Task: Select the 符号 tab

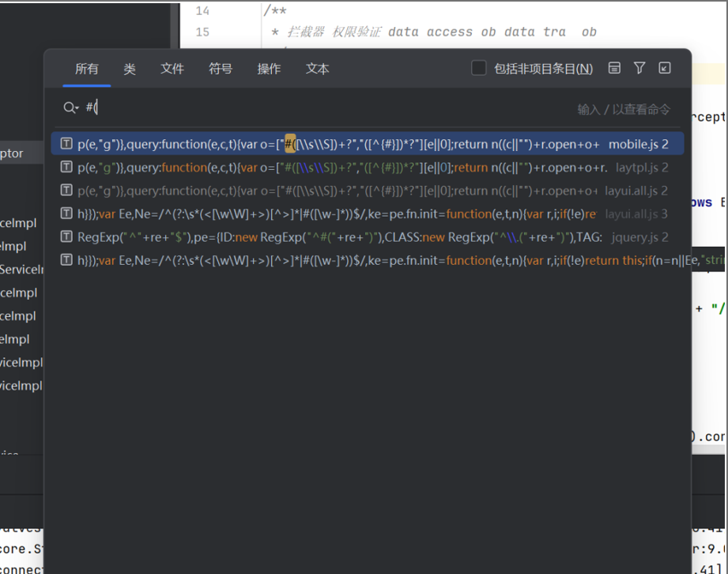Action: point(221,70)
